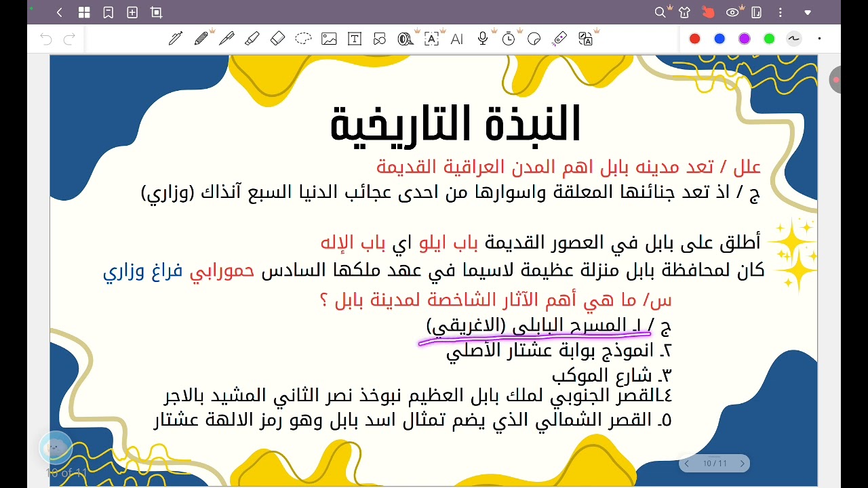This screenshot has width=868, height=488.
Task: Go to previous page in page navigator
Action: tap(687, 464)
